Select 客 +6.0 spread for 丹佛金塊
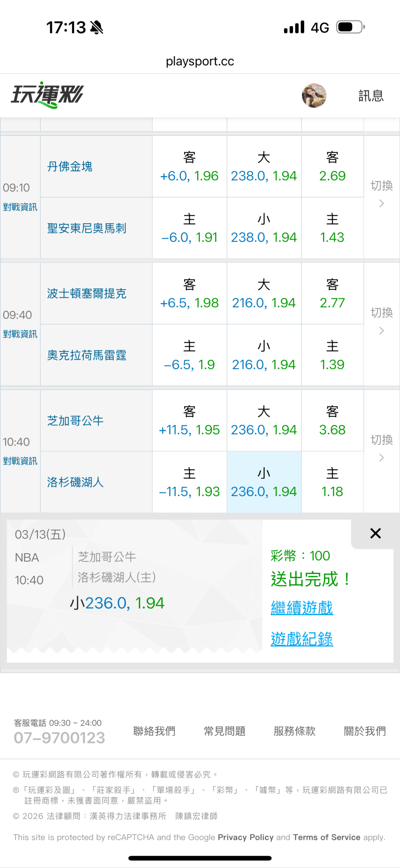This screenshot has width=400, height=868. tap(189, 167)
